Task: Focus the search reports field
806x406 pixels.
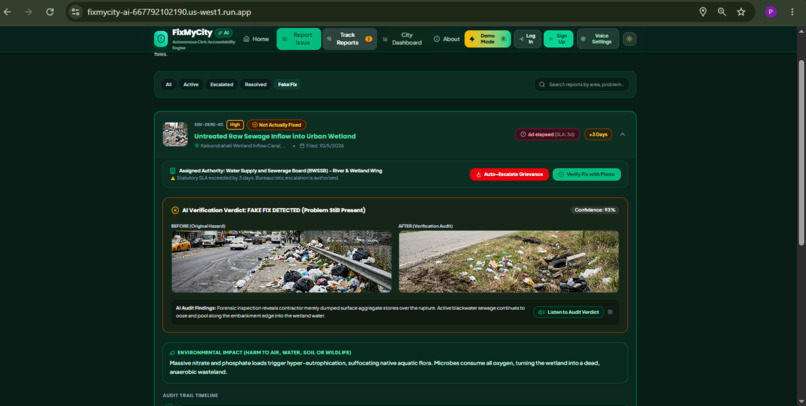Action: tap(581, 84)
